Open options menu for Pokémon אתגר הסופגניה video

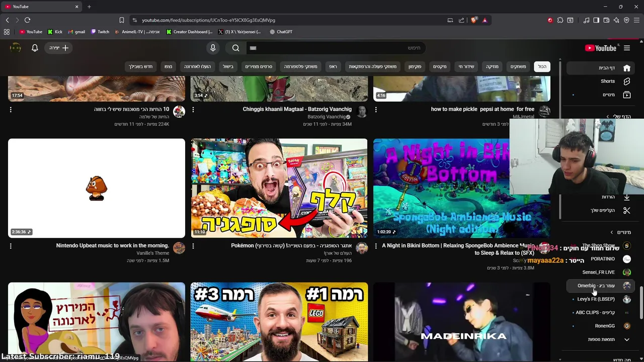click(x=193, y=246)
